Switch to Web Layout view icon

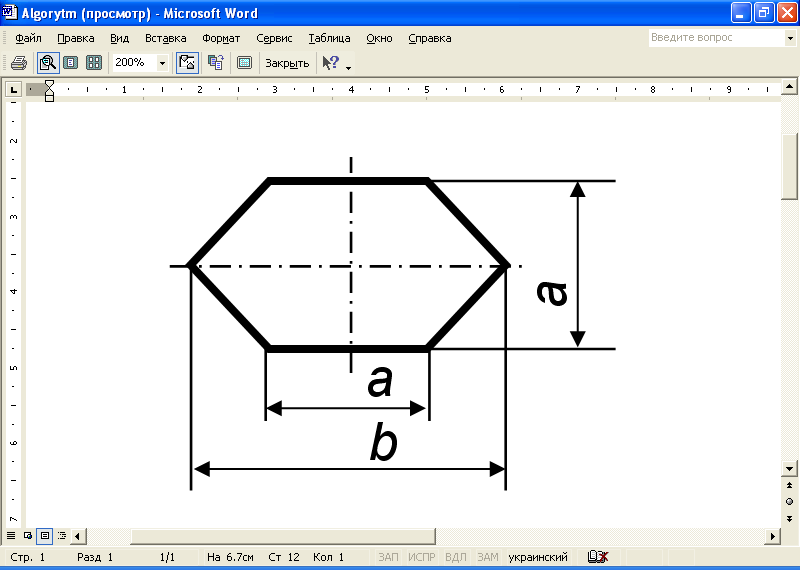click(x=28, y=536)
